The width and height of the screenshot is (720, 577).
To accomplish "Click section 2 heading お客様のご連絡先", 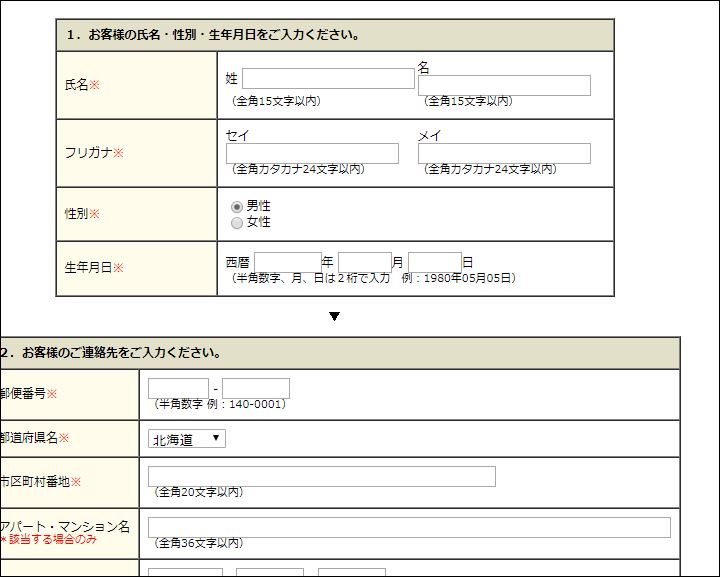I will coord(111,353).
